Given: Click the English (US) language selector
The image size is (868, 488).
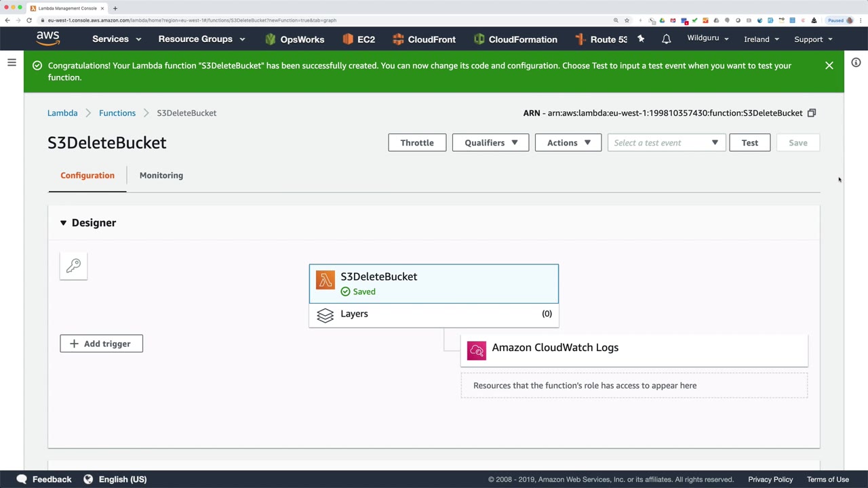Looking at the screenshot, I should [x=123, y=479].
